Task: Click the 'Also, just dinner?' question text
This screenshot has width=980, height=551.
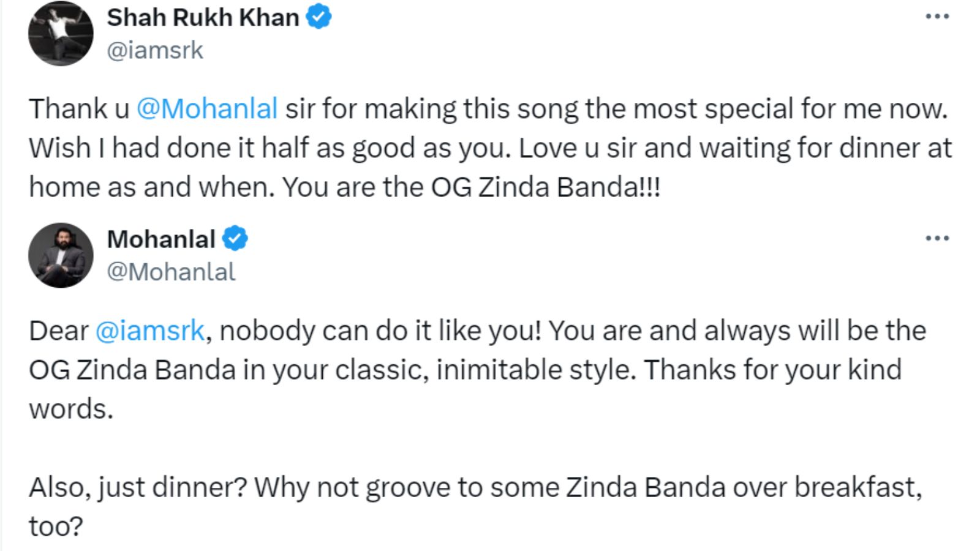Action: pos(138,488)
